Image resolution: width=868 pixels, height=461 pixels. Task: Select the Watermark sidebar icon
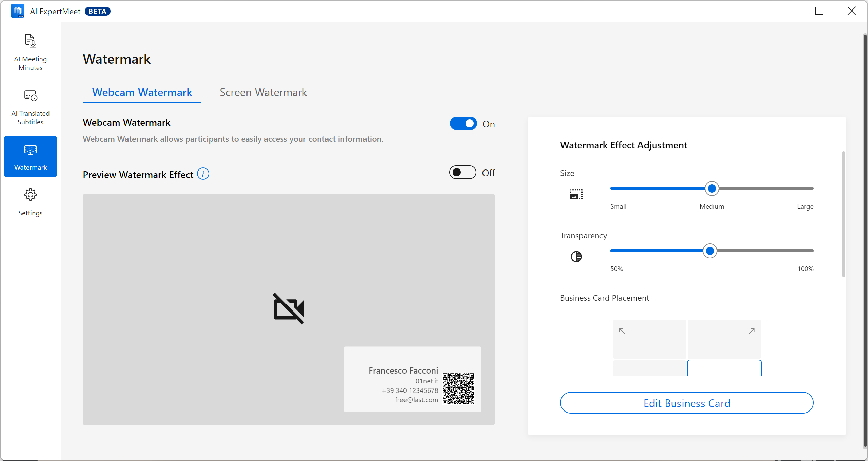(30, 150)
